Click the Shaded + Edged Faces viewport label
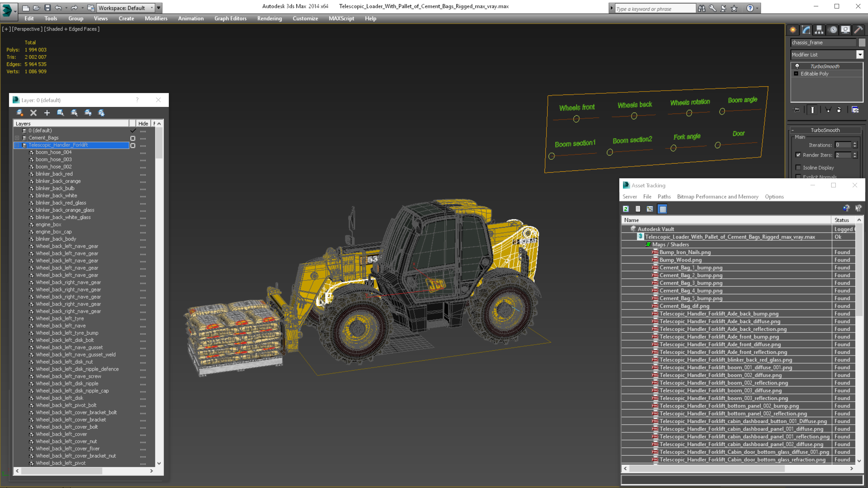The image size is (868, 488). coord(72,29)
